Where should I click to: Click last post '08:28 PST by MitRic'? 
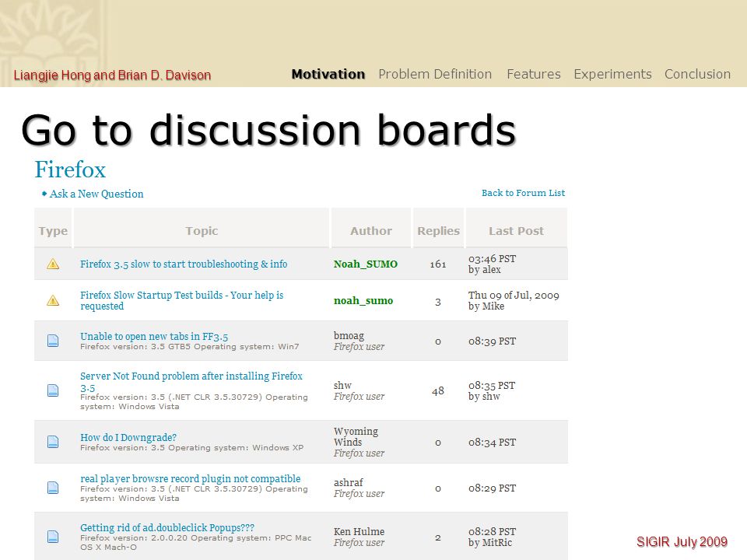click(x=492, y=537)
